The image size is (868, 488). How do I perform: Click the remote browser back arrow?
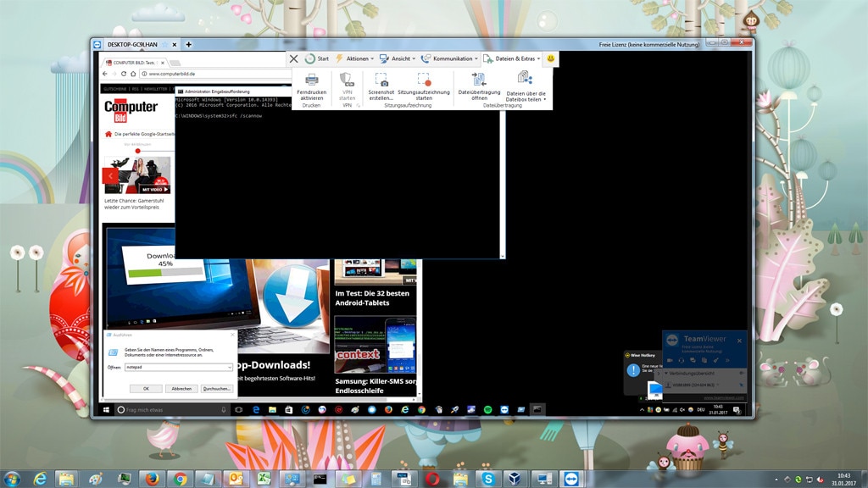click(x=105, y=74)
